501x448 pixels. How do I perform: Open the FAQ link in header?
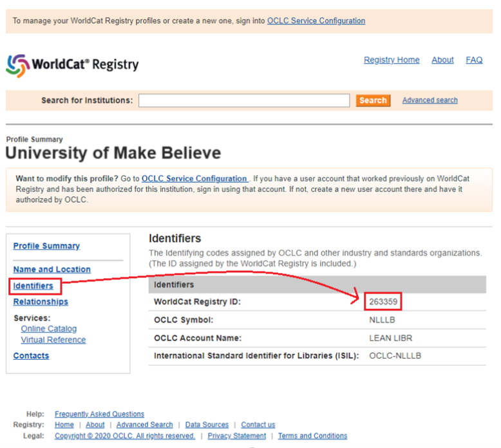pos(474,60)
